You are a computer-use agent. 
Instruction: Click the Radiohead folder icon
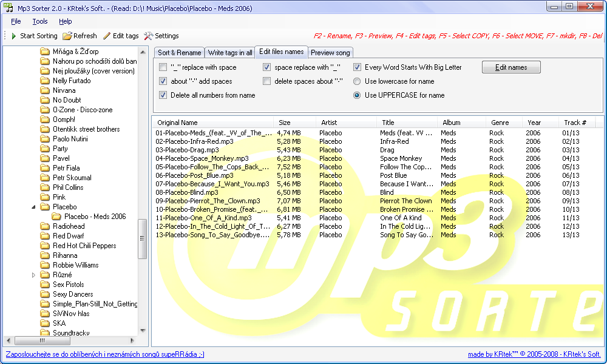point(45,226)
